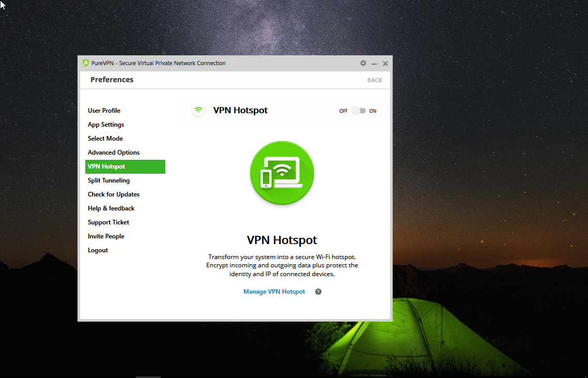
Task: Click the PureVPN shield logo in title bar
Action: 85,63
